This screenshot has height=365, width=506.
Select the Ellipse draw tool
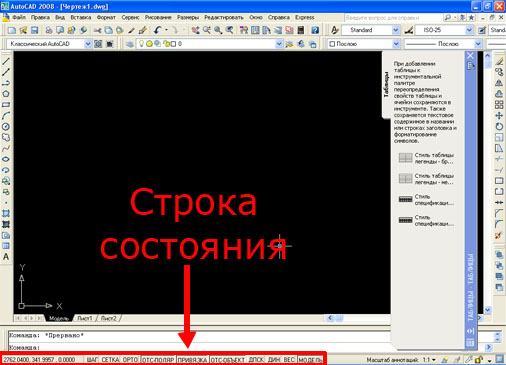pyautogui.click(x=6, y=159)
